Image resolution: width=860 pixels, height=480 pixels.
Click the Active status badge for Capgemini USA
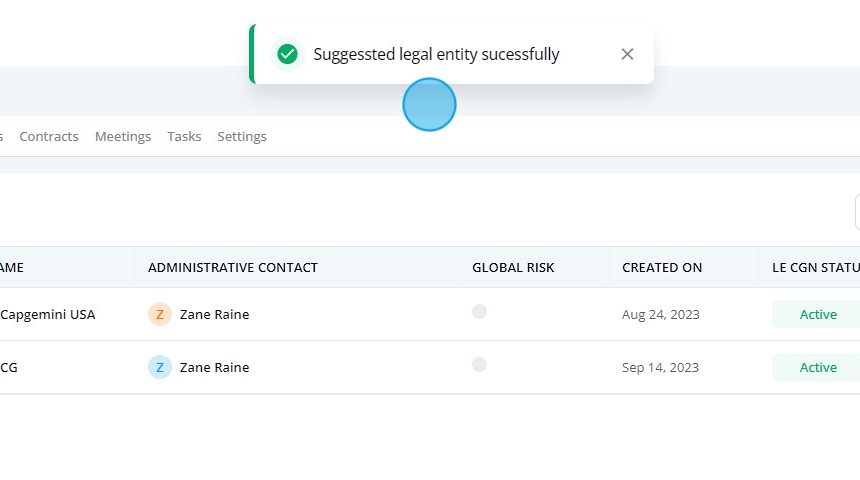818,314
